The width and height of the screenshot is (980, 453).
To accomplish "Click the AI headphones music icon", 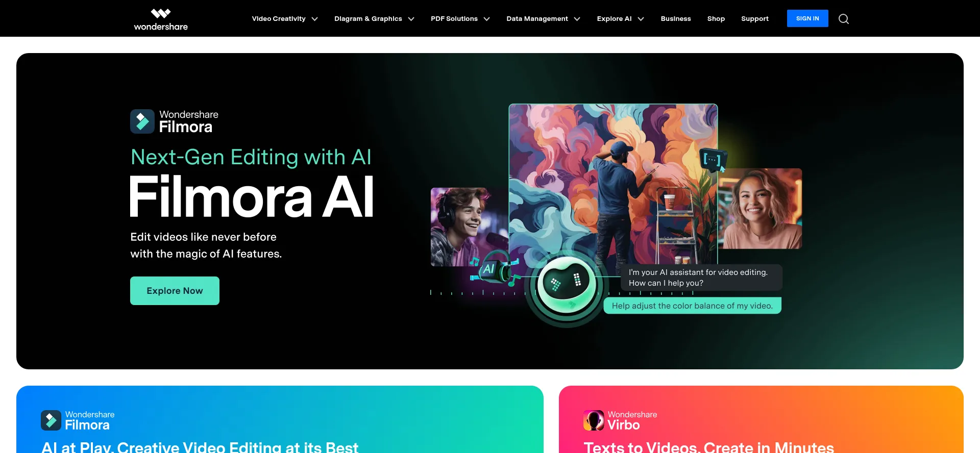I will click(493, 268).
